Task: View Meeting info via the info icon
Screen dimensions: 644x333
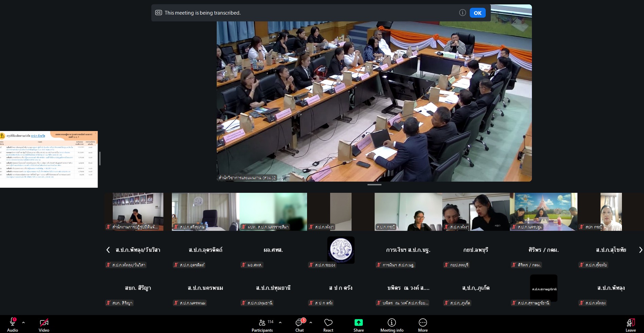Action: [391, 323]
